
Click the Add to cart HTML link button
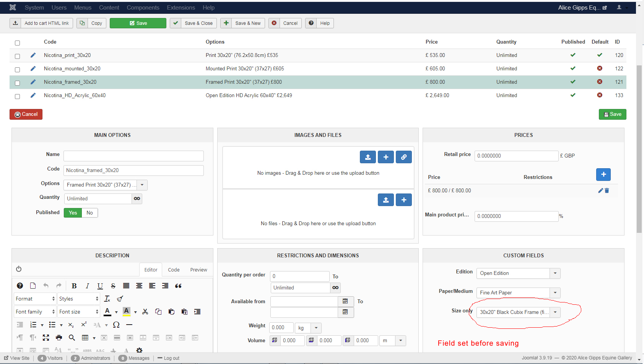click(x=42, y=23)
